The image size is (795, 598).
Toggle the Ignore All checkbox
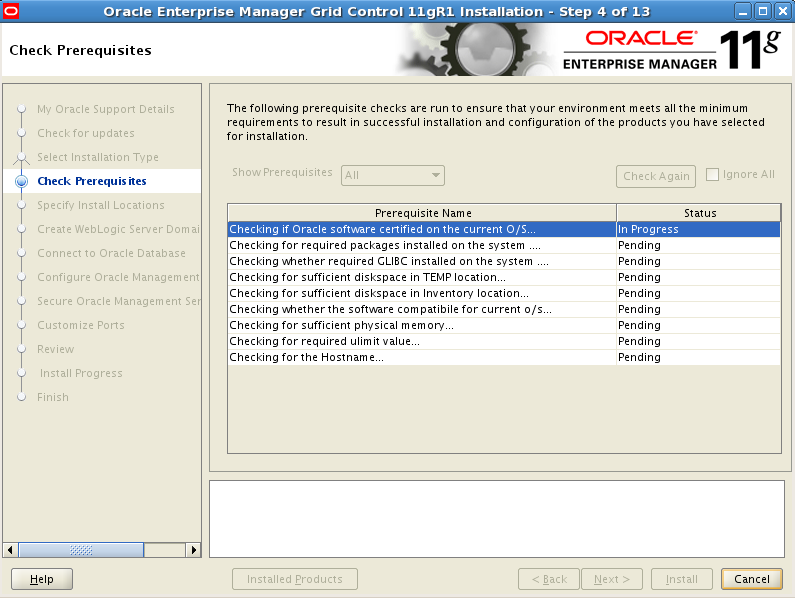click(x=712, y=174)
